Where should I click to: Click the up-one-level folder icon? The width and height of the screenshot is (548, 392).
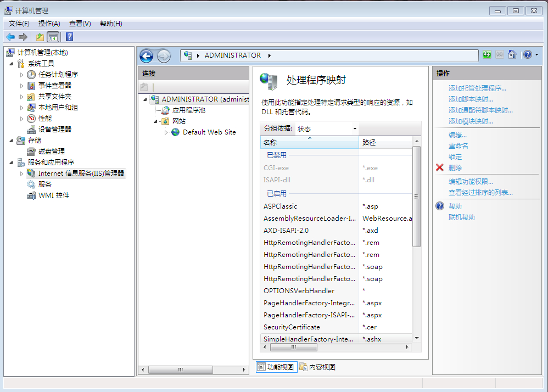[x=40, y=37]
